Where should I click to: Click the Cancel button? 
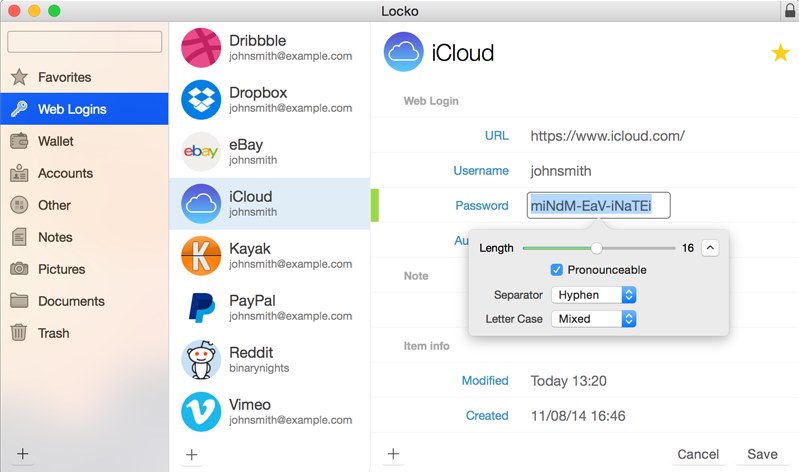[x=698, y=454]
